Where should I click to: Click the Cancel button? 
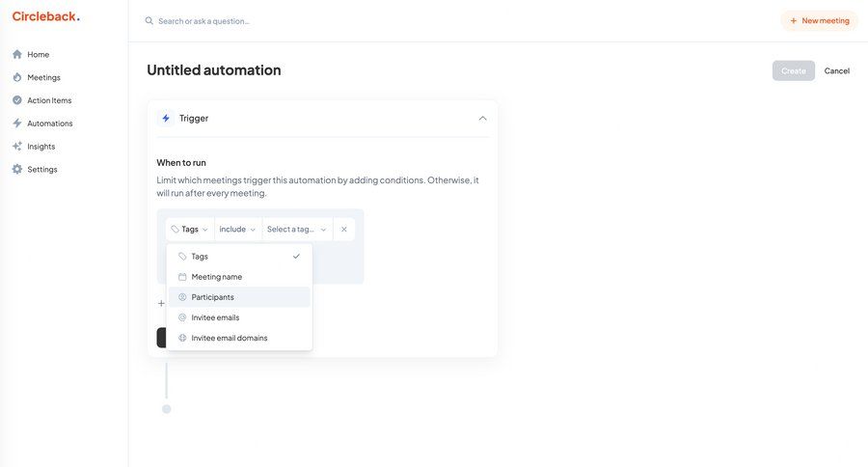pos(836,70)
